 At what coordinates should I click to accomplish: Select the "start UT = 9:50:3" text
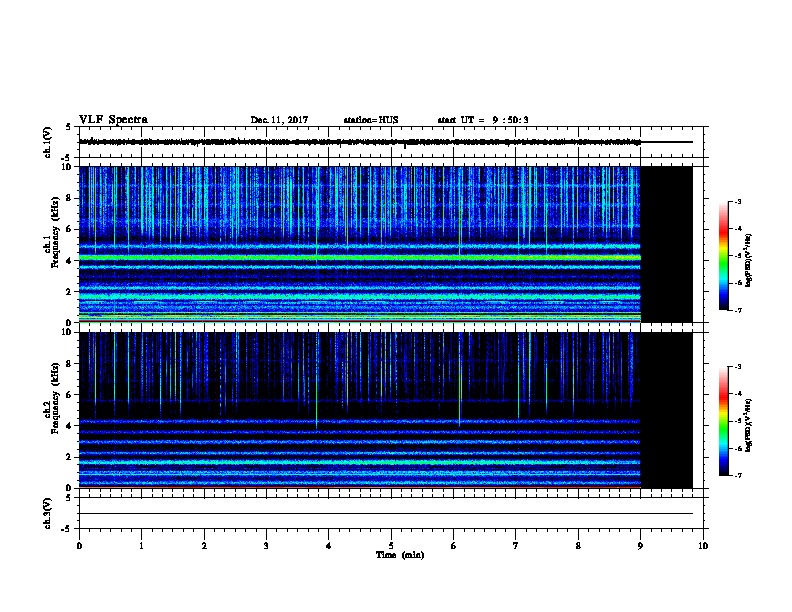point(483,120)
